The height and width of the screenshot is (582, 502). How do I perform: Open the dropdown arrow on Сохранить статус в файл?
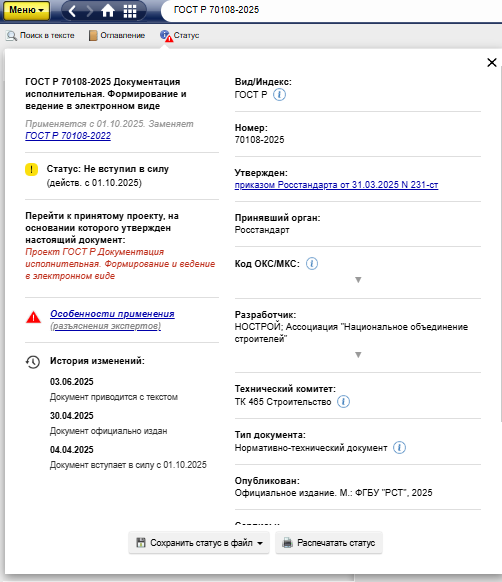[260, 543]
